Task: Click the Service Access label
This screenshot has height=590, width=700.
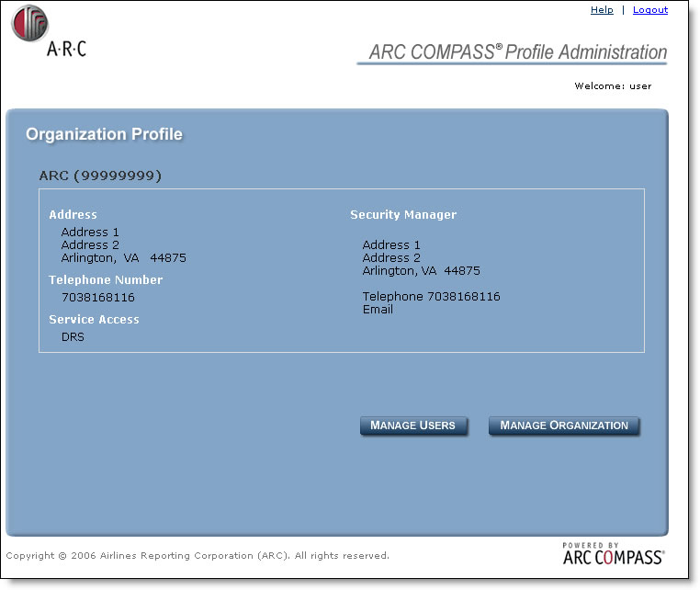Action: tap(95, 319)
